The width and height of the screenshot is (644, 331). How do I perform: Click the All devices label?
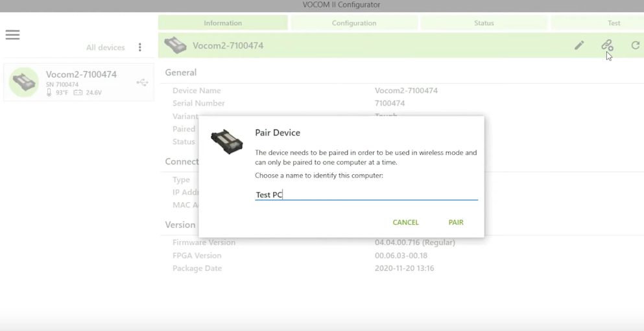click(106, 47)
